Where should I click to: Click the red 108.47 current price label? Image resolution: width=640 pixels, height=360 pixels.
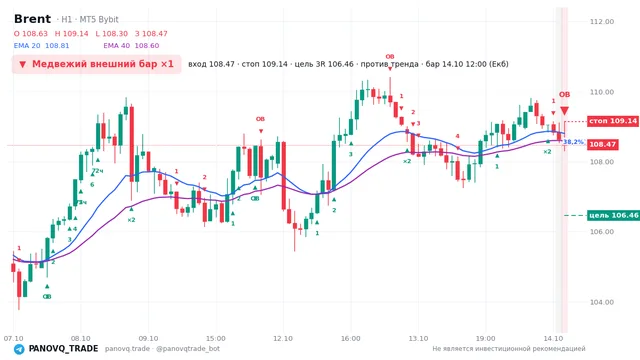tap(602, 144)
